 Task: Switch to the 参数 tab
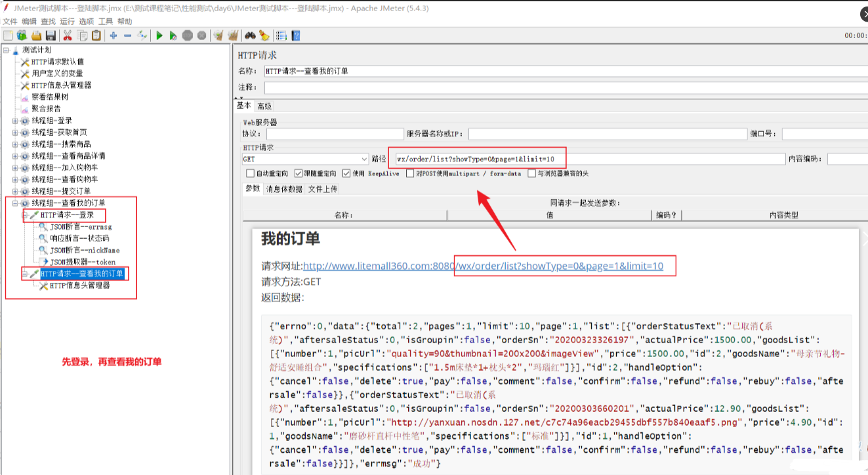click(x=253, y=189)
